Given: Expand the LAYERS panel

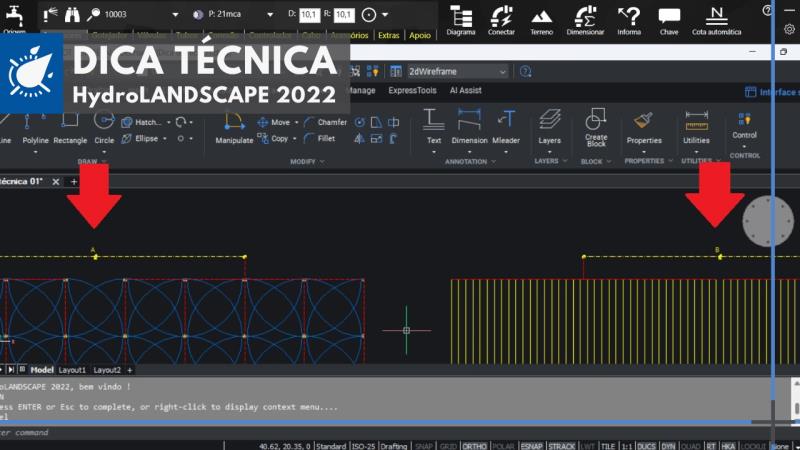Looking at the screenshot, I should [x=551, y=161].
